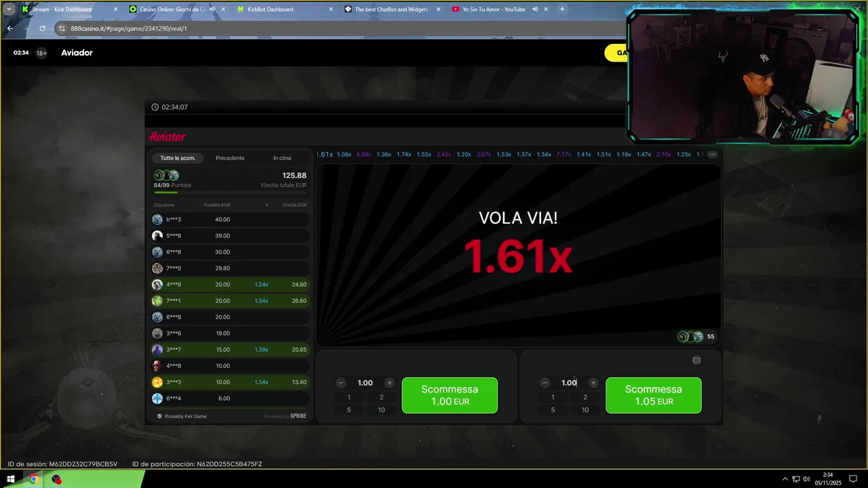868x488 pixels.
Task: Open the volume icon in system tray
Action: click(x=806, y=479)
